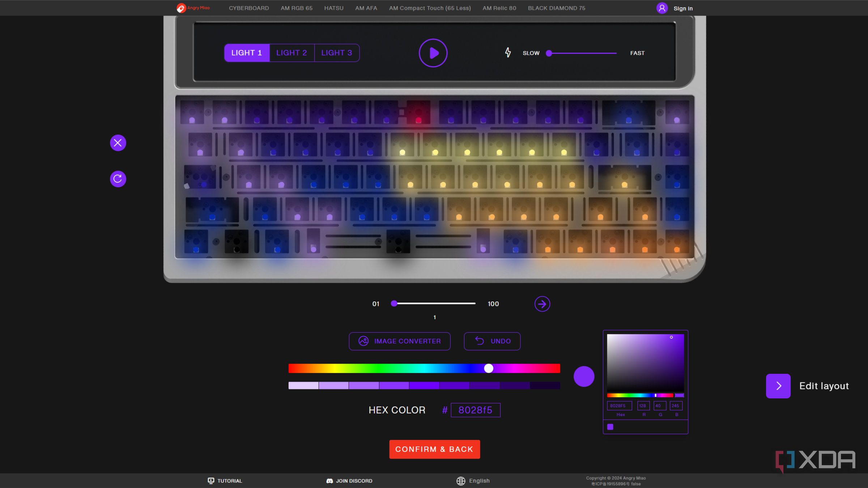The width and height of the screenshot is (868, 488).
Task: Click the lightning bolt speed icon
Action: pyautogui.click(x=508, y=53)
